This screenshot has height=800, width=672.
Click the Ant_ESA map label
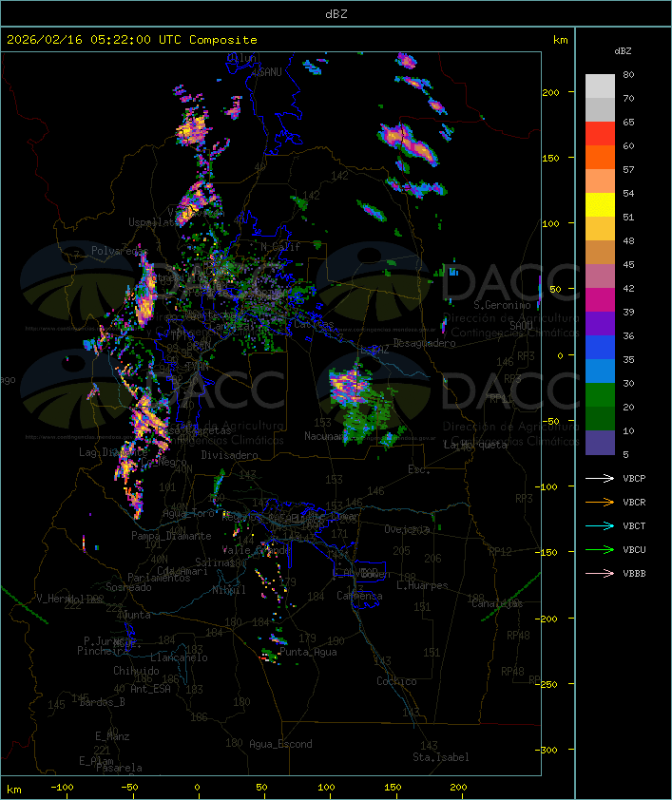150,689
